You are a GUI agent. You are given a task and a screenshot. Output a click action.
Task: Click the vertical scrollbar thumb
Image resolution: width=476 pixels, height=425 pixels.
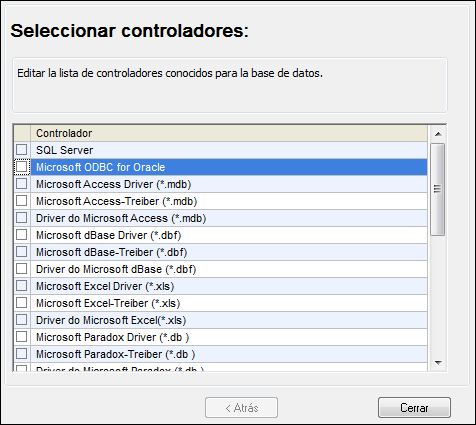[x=437, y=189]
